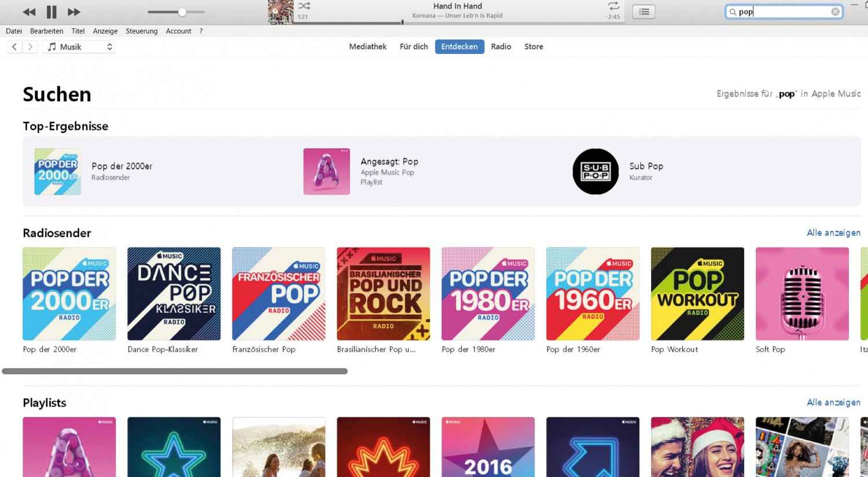Open Sub Pop curator logo
The image size is (868, 477).
click(x=595, y=172)
